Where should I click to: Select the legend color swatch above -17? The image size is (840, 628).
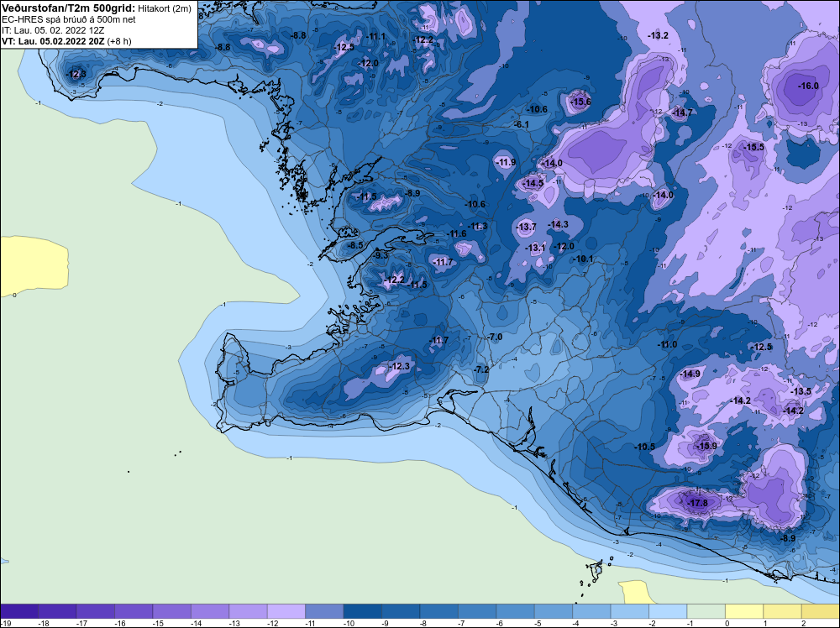click(x=96, y=611)
